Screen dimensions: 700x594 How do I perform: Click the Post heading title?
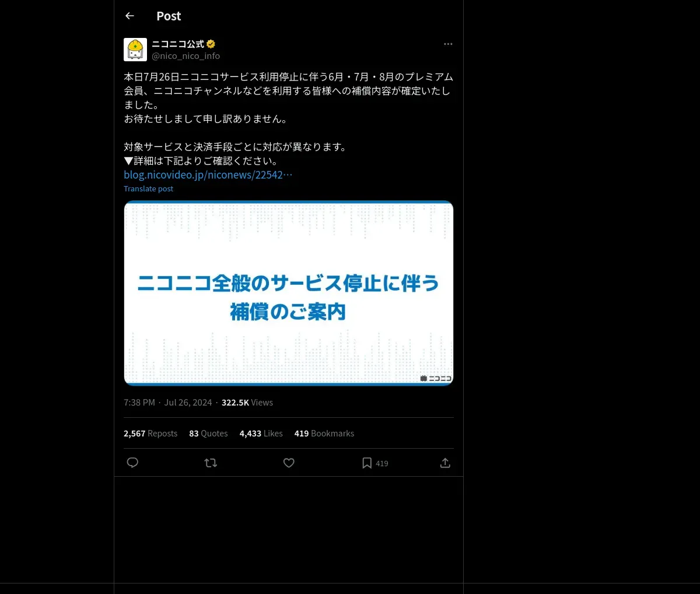169,16
